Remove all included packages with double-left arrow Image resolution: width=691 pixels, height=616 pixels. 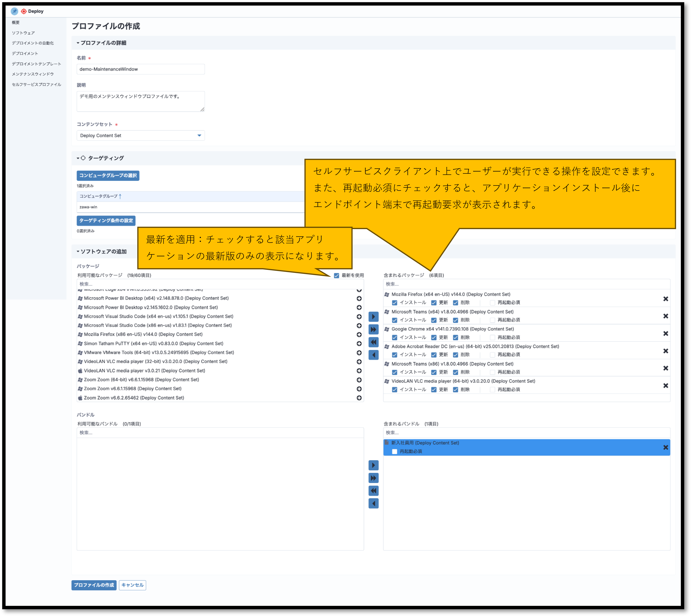373,342
